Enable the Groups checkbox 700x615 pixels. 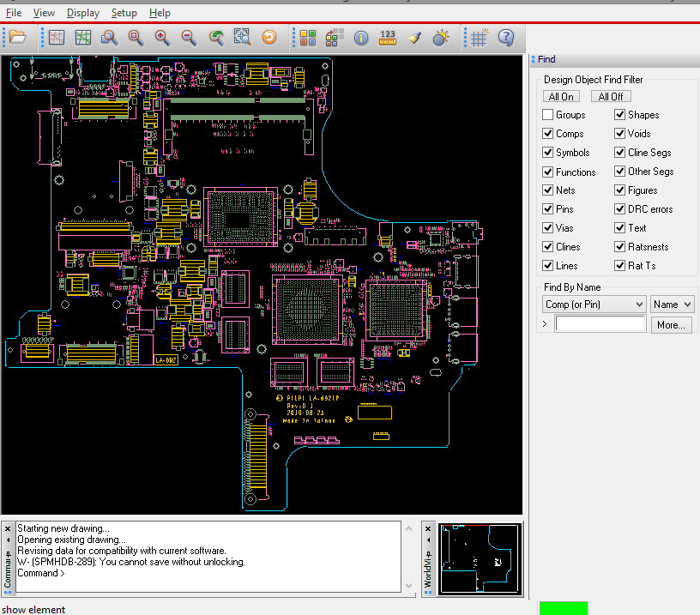pos(548,115)
